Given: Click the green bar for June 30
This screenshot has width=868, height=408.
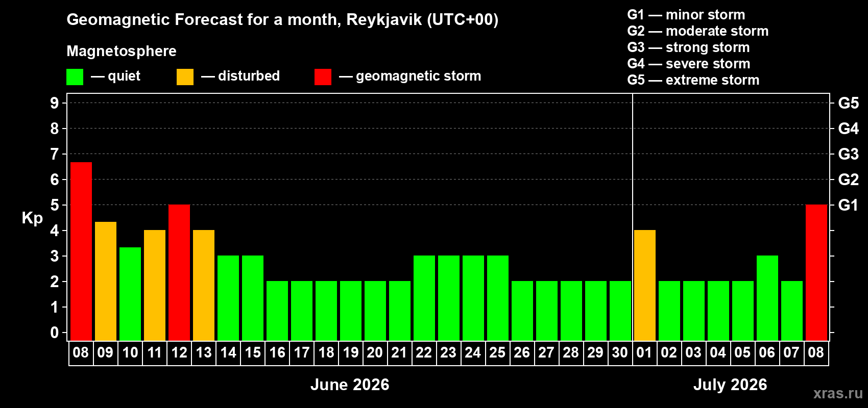Looking at the screenshot, I should 620,311.
